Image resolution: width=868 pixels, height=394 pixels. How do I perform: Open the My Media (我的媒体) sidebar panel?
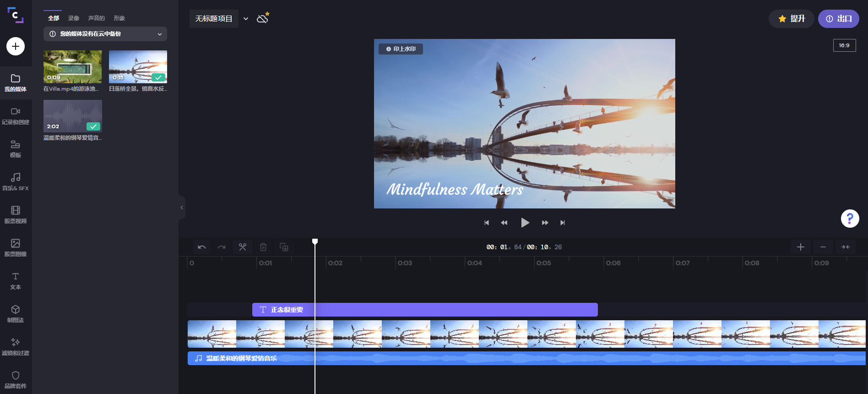[16, 83]
